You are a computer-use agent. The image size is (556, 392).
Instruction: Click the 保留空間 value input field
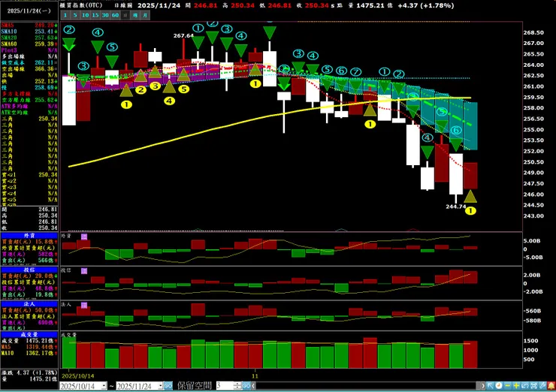225,386
